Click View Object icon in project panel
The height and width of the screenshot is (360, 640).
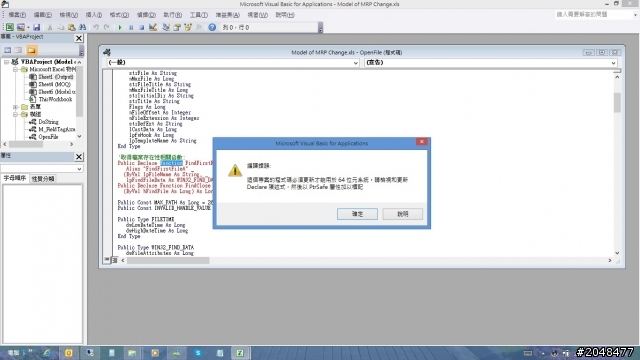18,50
